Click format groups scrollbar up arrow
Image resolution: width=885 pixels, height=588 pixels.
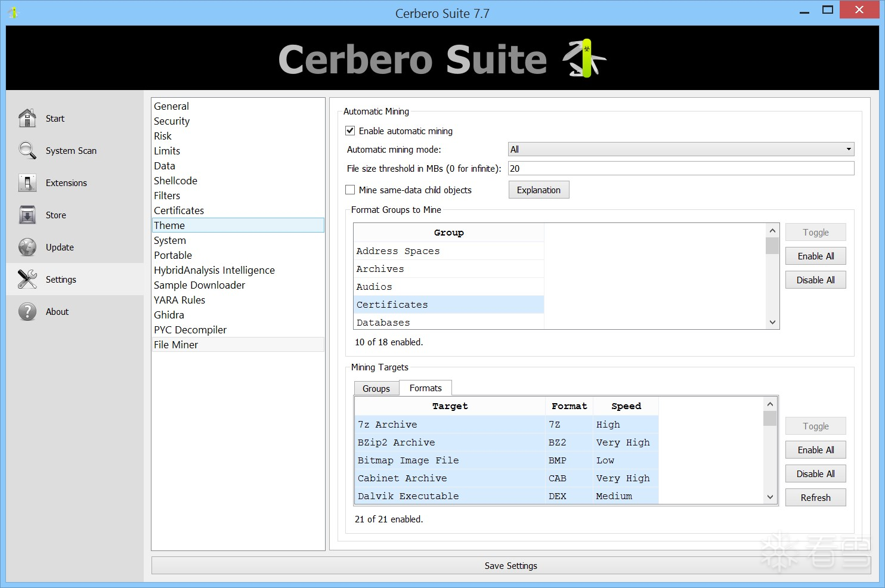772,231
